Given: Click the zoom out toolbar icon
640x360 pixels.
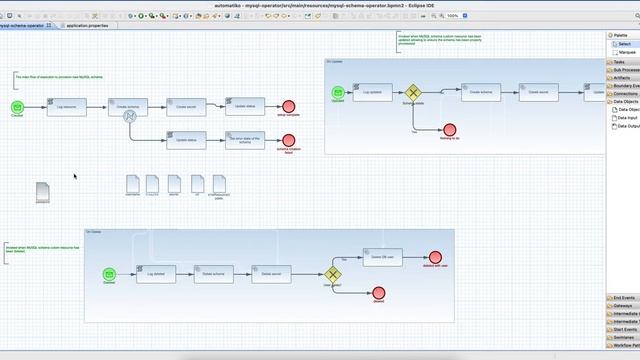Looking at the screenshot, I should click(433, 16).
